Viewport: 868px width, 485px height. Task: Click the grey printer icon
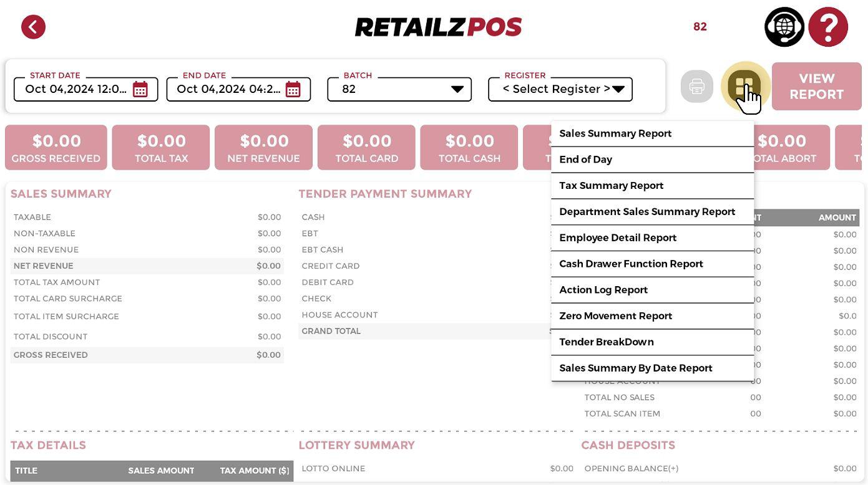[x=696, y=87]
